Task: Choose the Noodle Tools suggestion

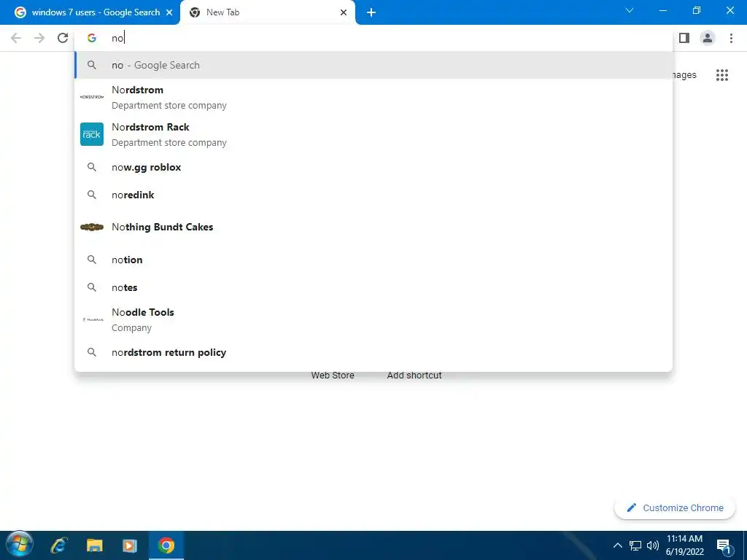Action: click(373, 319)
